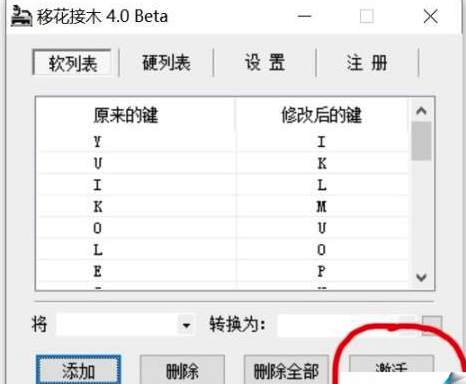
Task: Select the row with original key O
Action: (222, 228)
